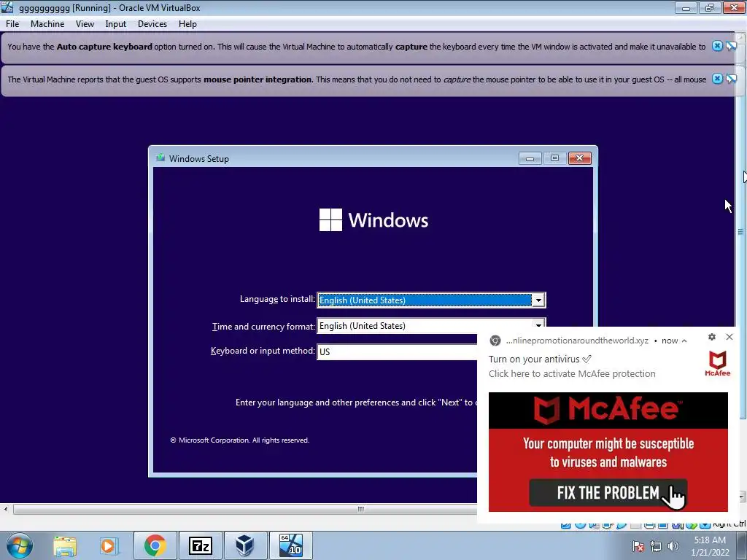Open the Time and currency format combo box

(x=431, y=326)
